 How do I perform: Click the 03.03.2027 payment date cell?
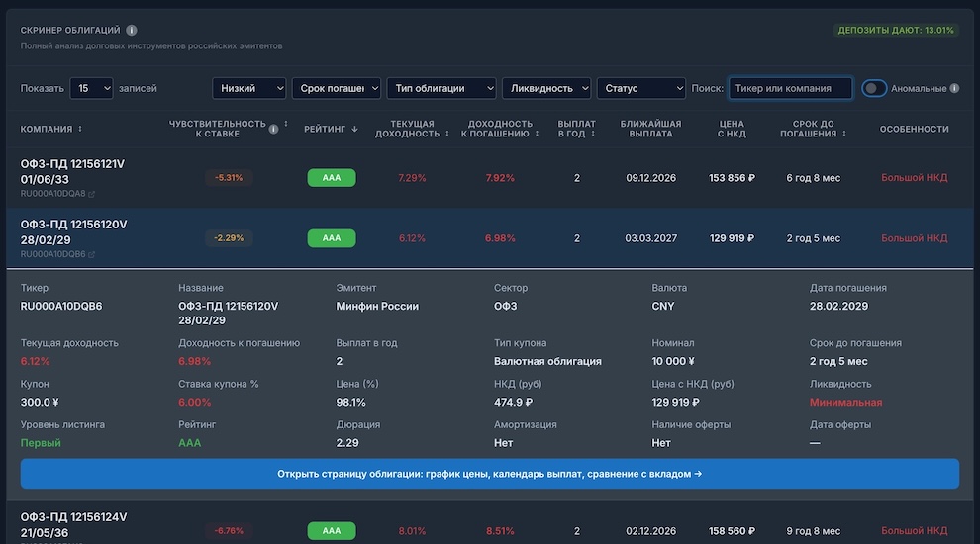(x=650, y=238)
